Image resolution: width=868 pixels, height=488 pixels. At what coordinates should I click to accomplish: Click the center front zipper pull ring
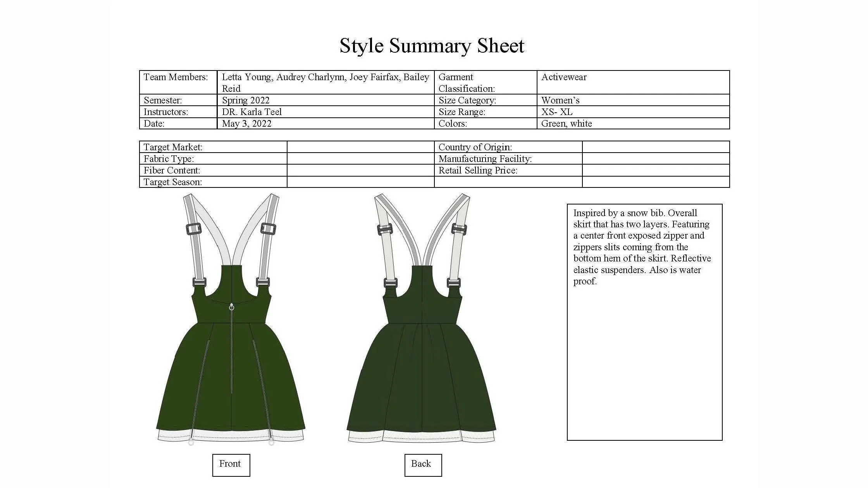point(232,308)
